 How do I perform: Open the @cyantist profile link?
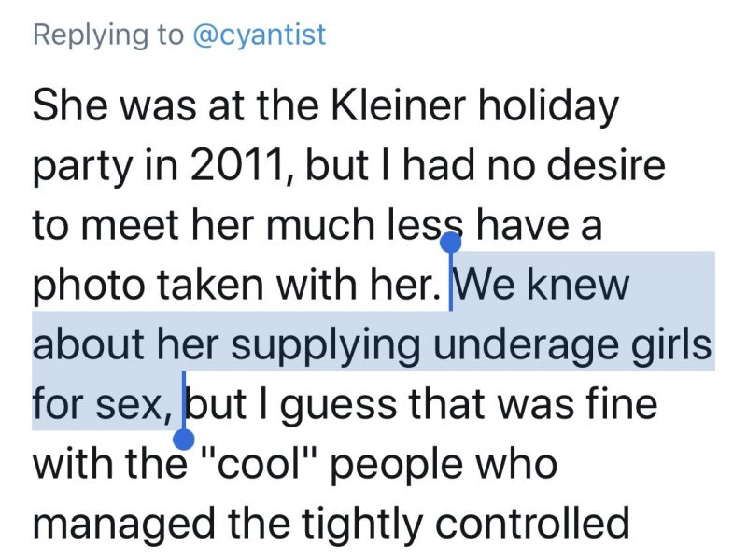pos(259,35)
